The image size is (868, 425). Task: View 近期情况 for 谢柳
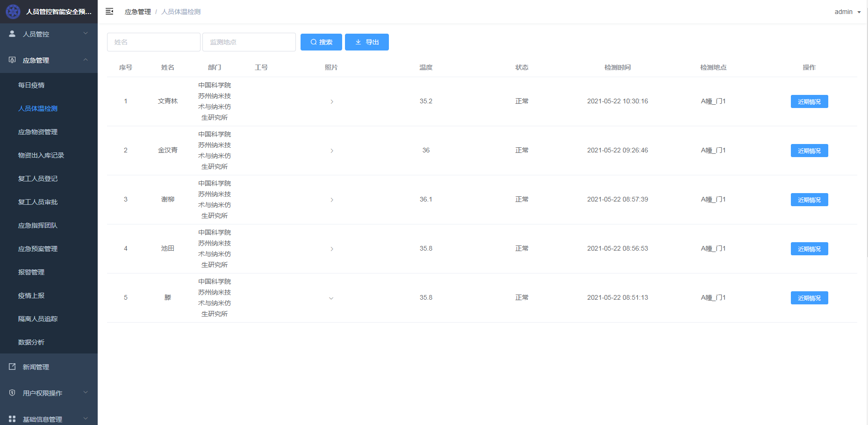(x=809, y=200)
